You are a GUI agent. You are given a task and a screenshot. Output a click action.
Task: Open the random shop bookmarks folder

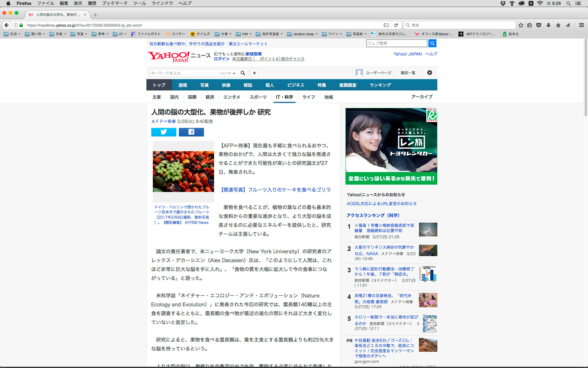pos(302,34)
